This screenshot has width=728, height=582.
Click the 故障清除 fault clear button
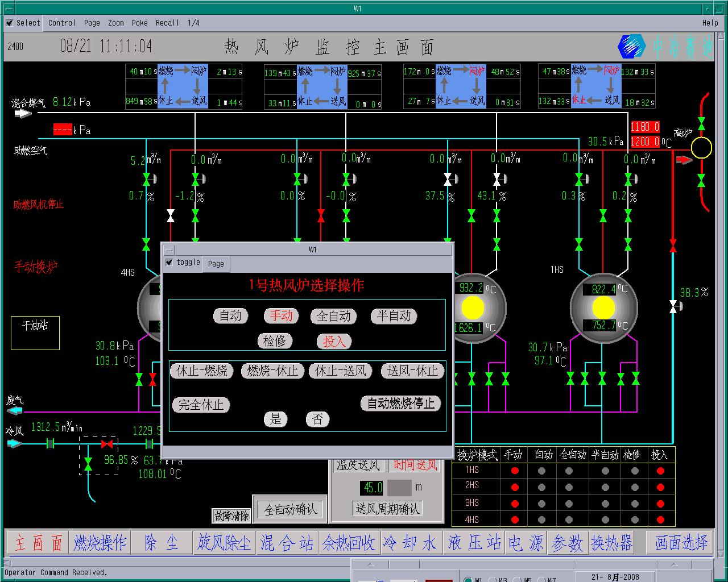(231, 516)
